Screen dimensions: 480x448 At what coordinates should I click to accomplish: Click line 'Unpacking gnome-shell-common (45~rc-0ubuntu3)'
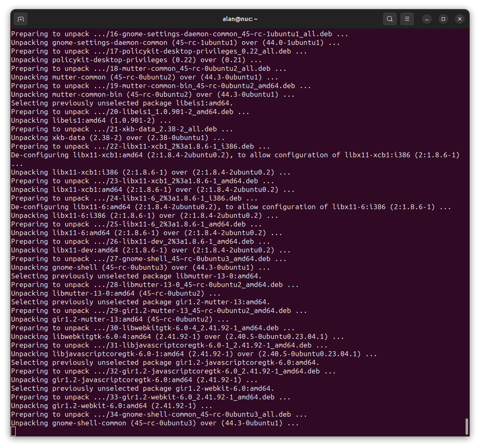click(x=155, y=423)
